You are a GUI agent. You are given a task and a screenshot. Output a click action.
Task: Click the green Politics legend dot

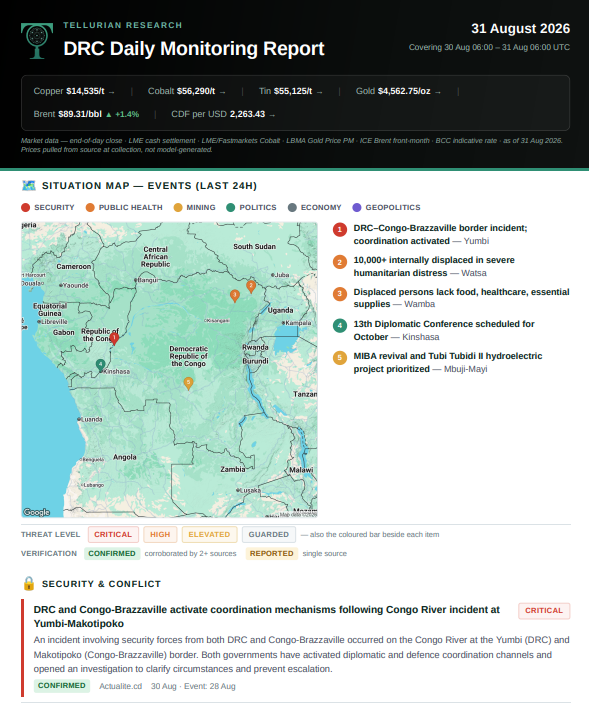click(x=231, y=208)
